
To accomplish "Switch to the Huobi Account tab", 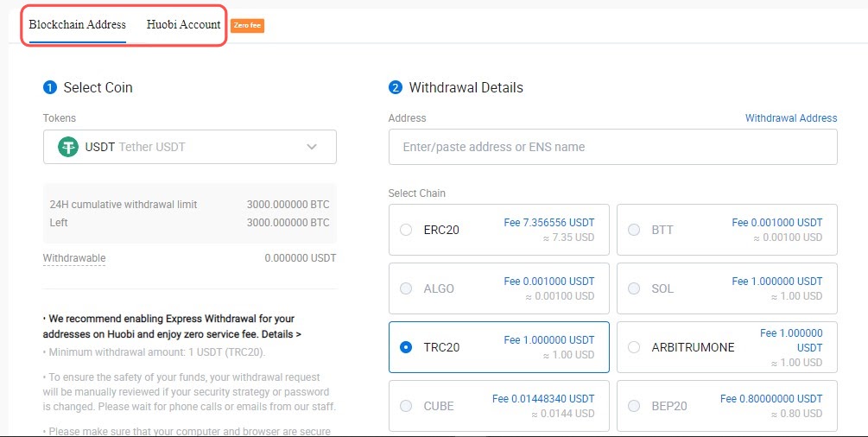I will click(183, 25).
